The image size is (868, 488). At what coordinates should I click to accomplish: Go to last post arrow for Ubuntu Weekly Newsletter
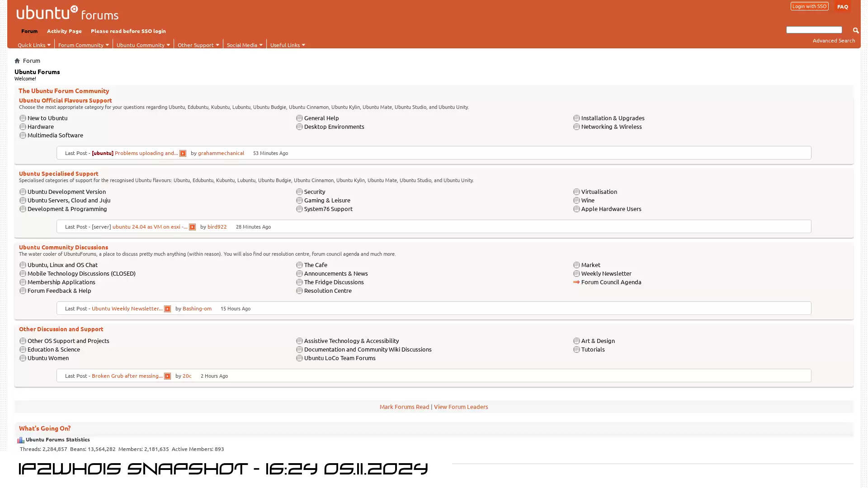pyautogui.click(x=167, y=309)
